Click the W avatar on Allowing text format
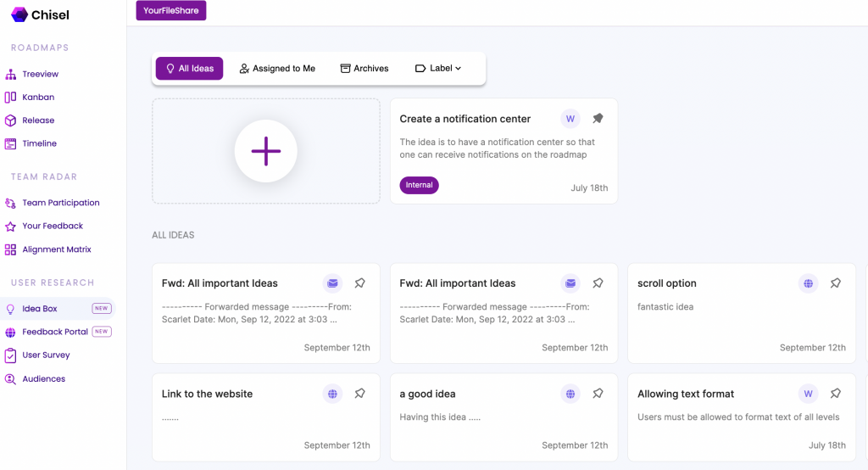This screenshot has height=470, width=868. point(808,394)
